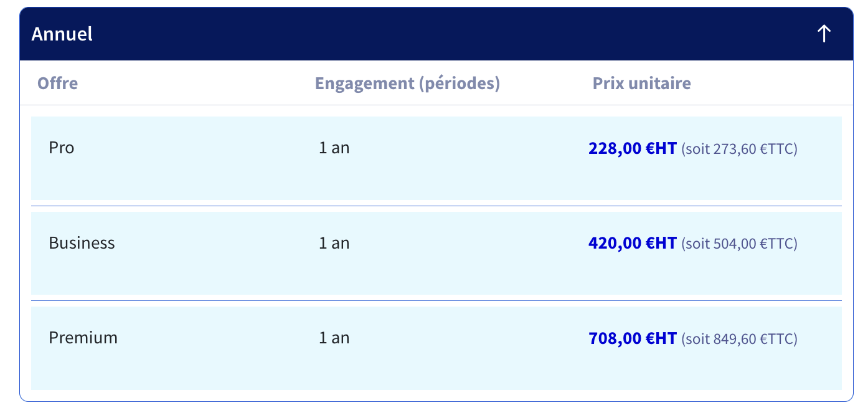The height and width of the screenshot is (415, 868).
Task: Select the Pro offer row
Action: pos(436,158)
